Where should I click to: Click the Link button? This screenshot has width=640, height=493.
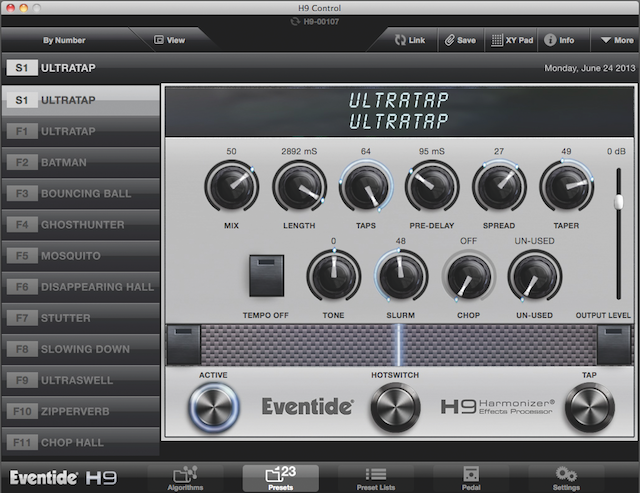tap(410, 40)
